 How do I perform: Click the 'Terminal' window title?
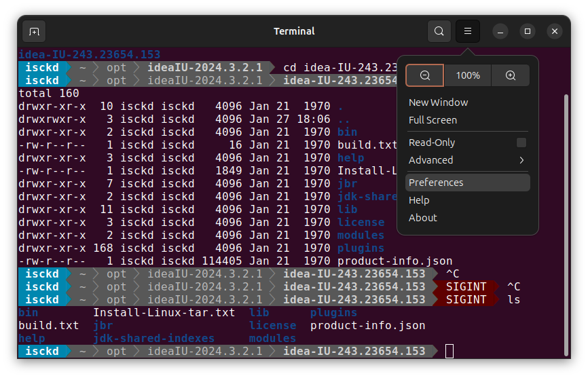294,31
